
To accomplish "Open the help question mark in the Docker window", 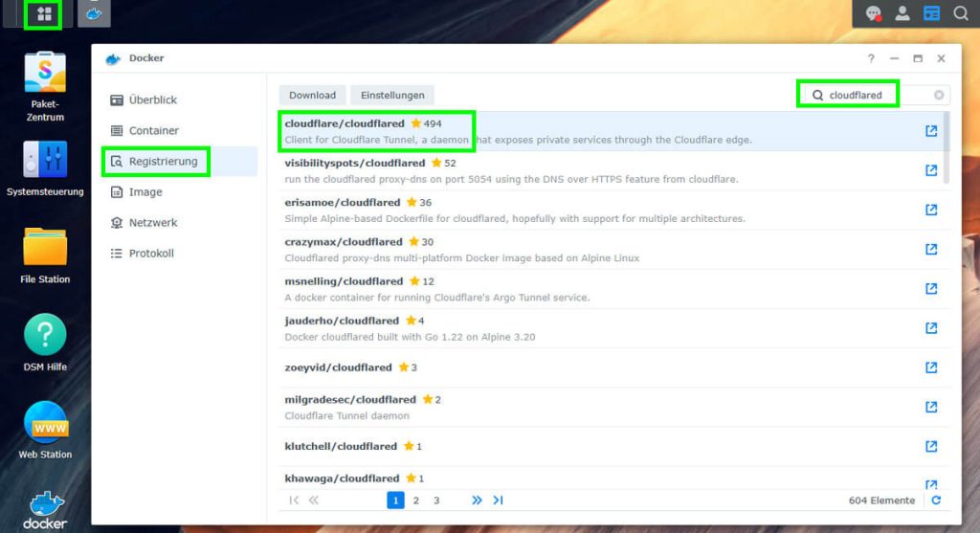I will coord(871,58).
